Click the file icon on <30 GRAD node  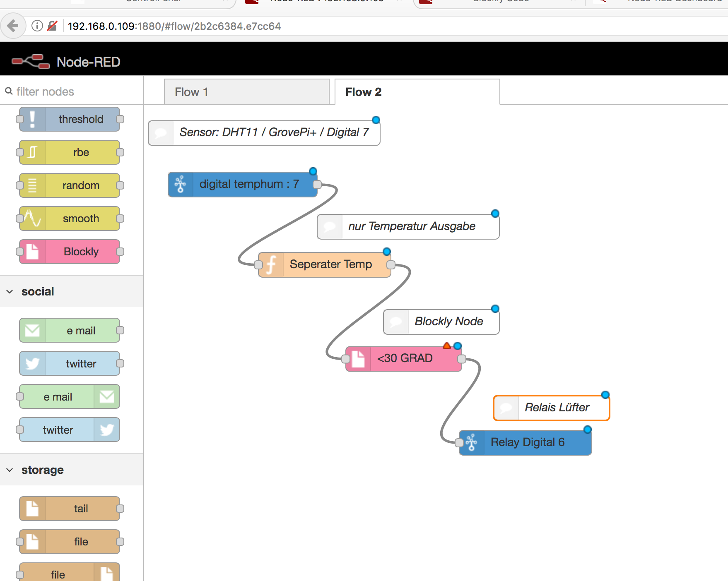tap(358, 359)
